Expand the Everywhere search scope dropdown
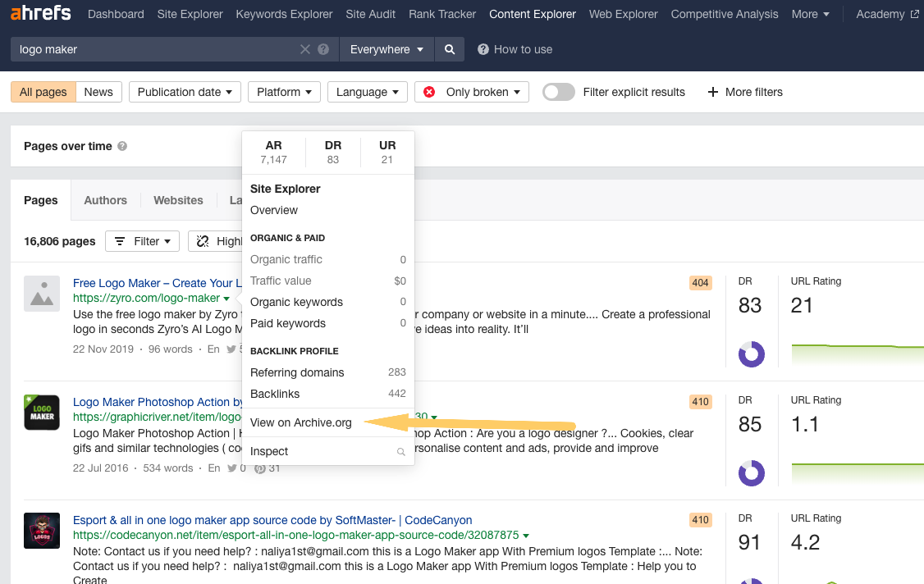This screenshot has height=584, width=924. coord(387,49)
